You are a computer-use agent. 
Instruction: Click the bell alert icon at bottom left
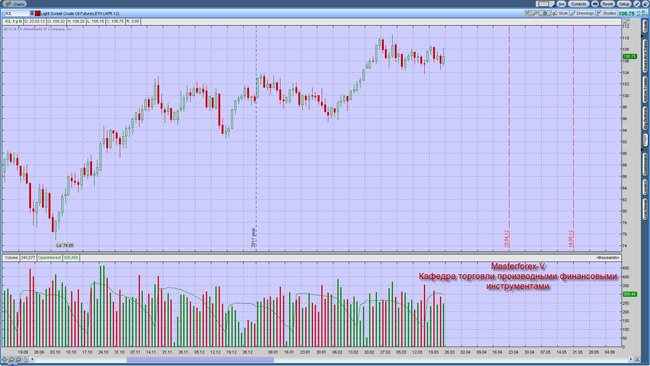coord(26,359)
